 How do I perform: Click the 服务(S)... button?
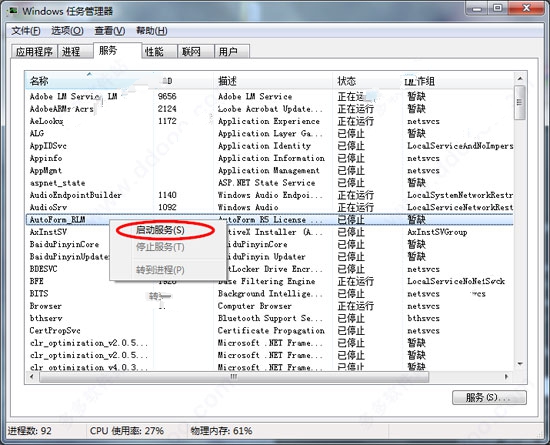(489, 398)
